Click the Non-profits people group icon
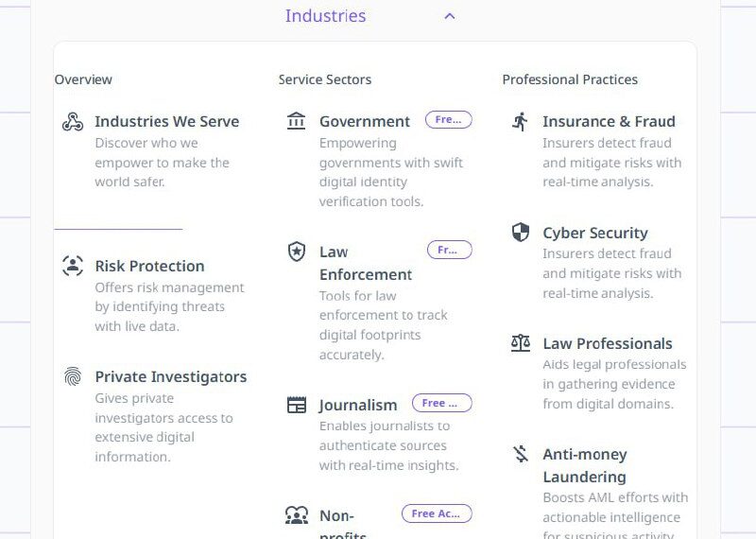 [x=297, y=515]
